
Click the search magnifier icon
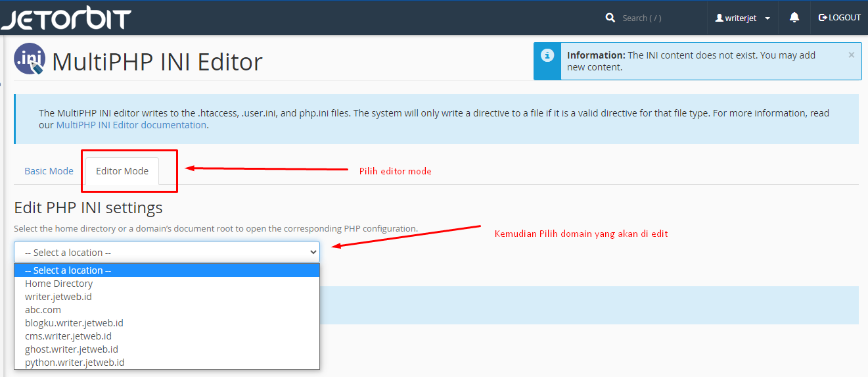click(x=610, y=18)
